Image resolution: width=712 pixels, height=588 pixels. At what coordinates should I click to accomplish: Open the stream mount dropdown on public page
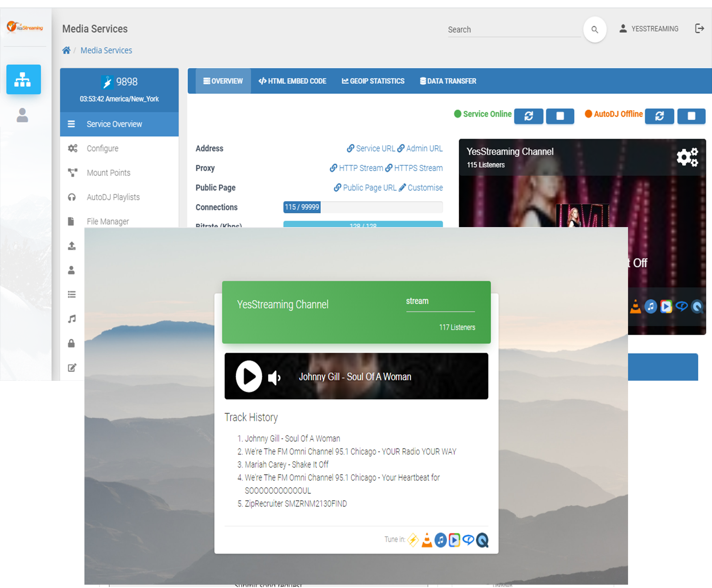pyautogui.click(x=440, y=302)
